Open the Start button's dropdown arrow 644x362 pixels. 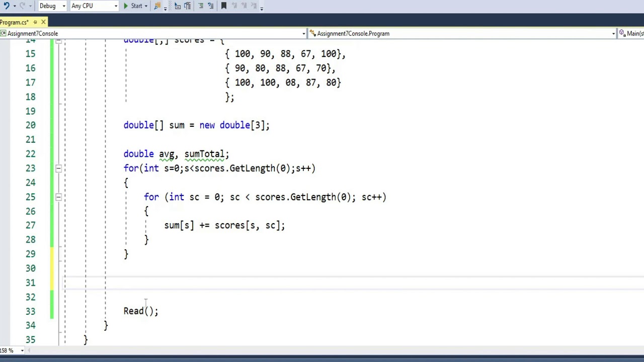[147, 6]
